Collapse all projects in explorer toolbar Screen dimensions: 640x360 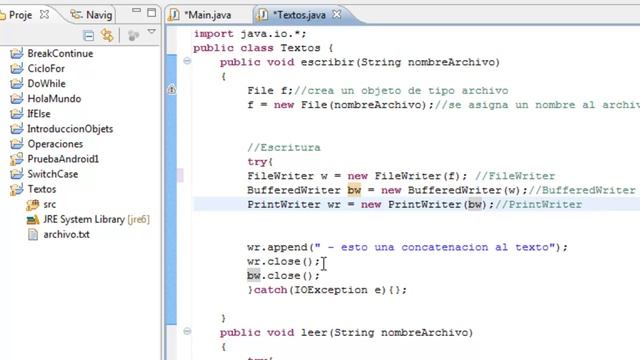pos(88,36)
